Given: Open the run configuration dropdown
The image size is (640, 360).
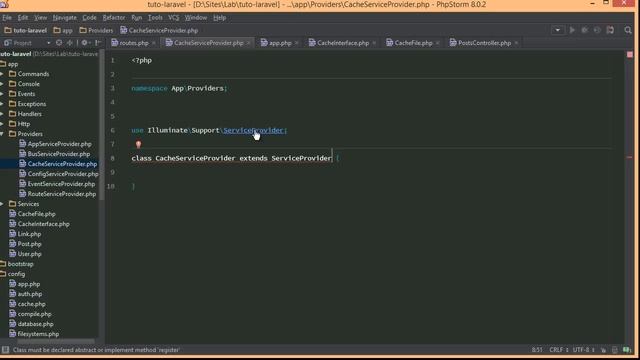Looking at the screenshot, I should [558, 30].
